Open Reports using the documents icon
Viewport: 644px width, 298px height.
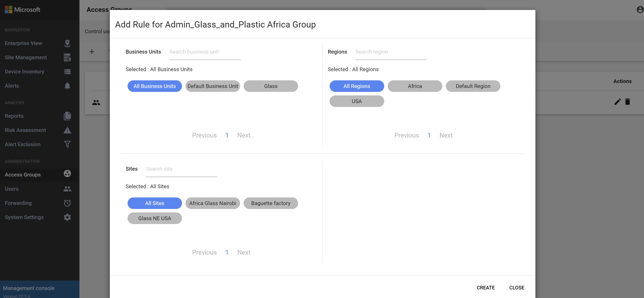tap(67, 116)
